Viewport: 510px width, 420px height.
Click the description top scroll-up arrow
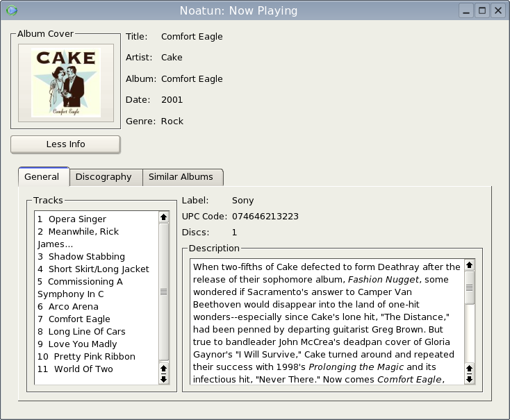point(469,265)
